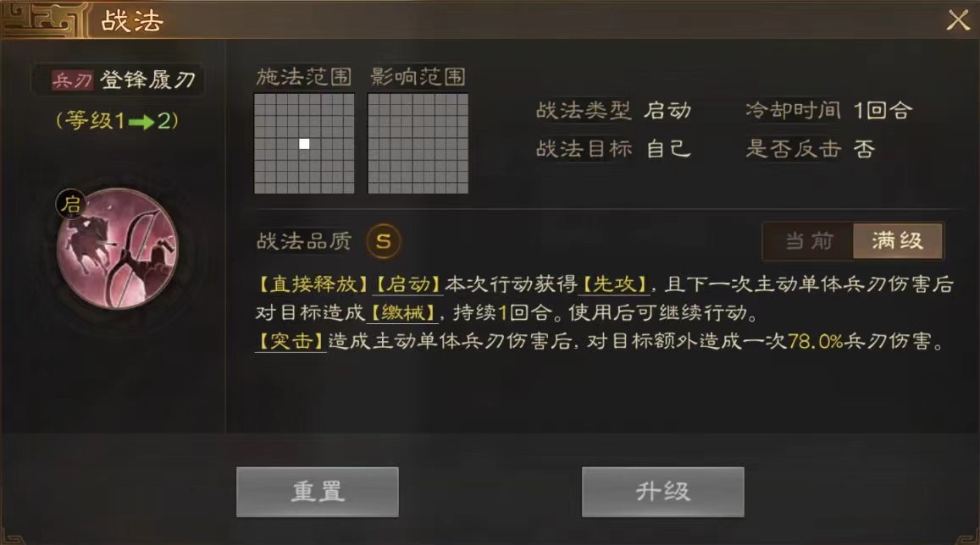The width and height of the screenshot is (980, 545).
Task: Click the 78.0% damage value
Action: 816,342
